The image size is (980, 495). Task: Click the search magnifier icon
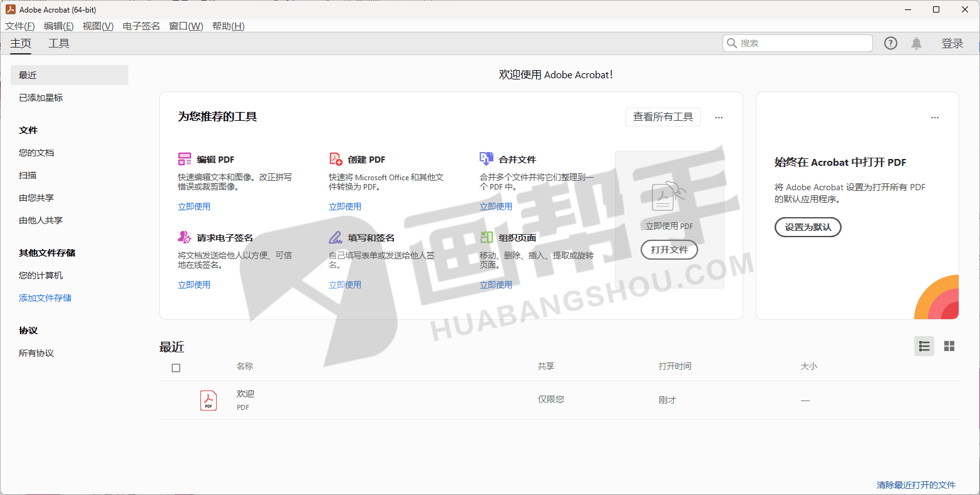click(732, 43)
